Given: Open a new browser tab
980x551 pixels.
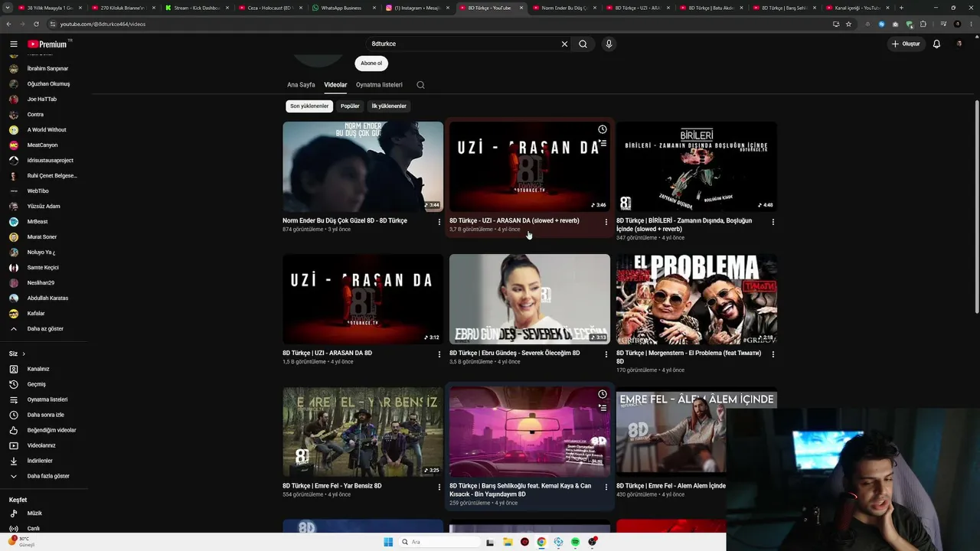Looking at the screenshot, I should tap(901, 8).
